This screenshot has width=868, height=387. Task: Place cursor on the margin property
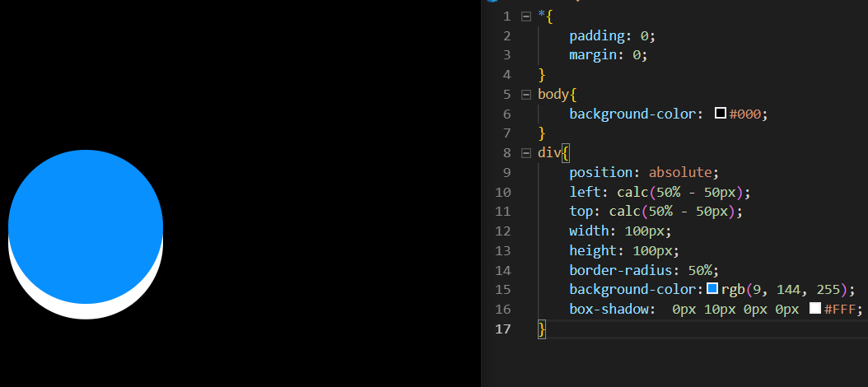(x=593, y=55)
